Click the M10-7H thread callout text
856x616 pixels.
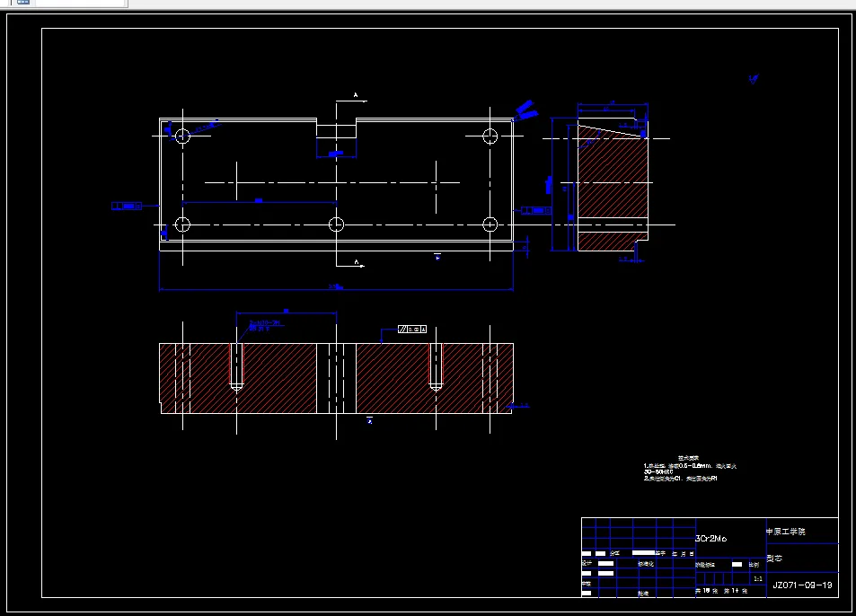(264, 322)
